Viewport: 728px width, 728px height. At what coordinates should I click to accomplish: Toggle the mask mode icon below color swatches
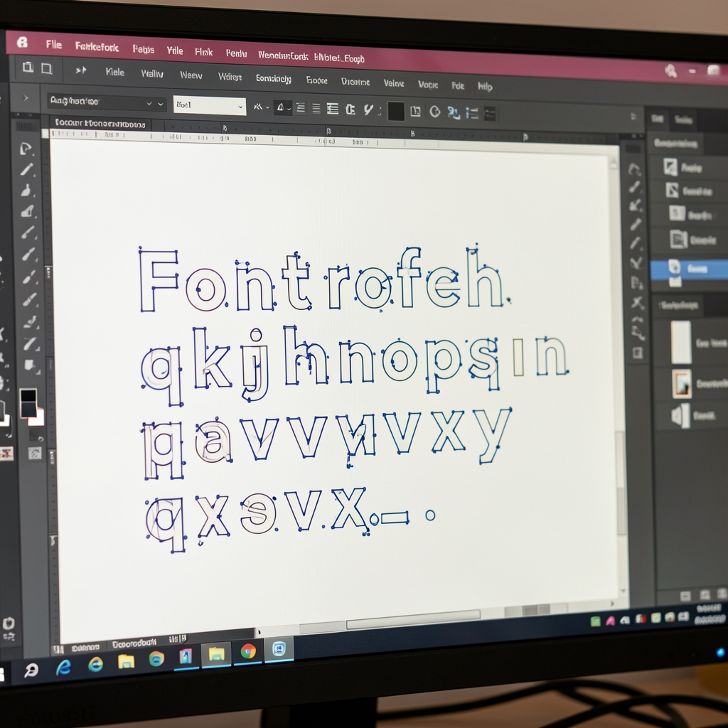(x=35, y=453)
